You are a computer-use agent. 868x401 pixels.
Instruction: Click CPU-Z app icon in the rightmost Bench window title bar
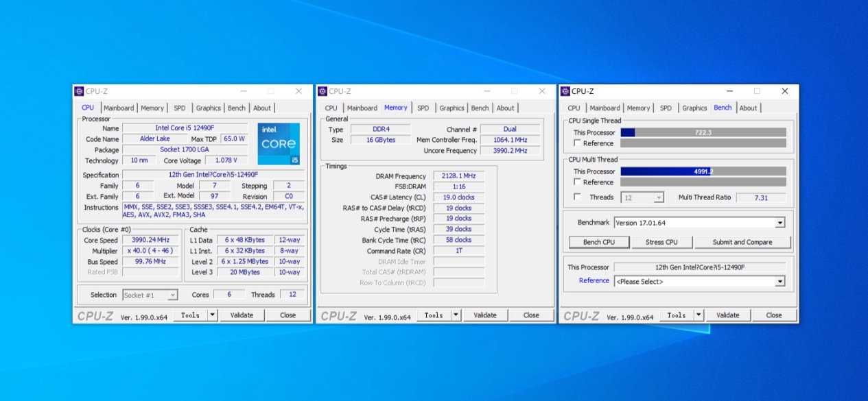tap(565, 91)
